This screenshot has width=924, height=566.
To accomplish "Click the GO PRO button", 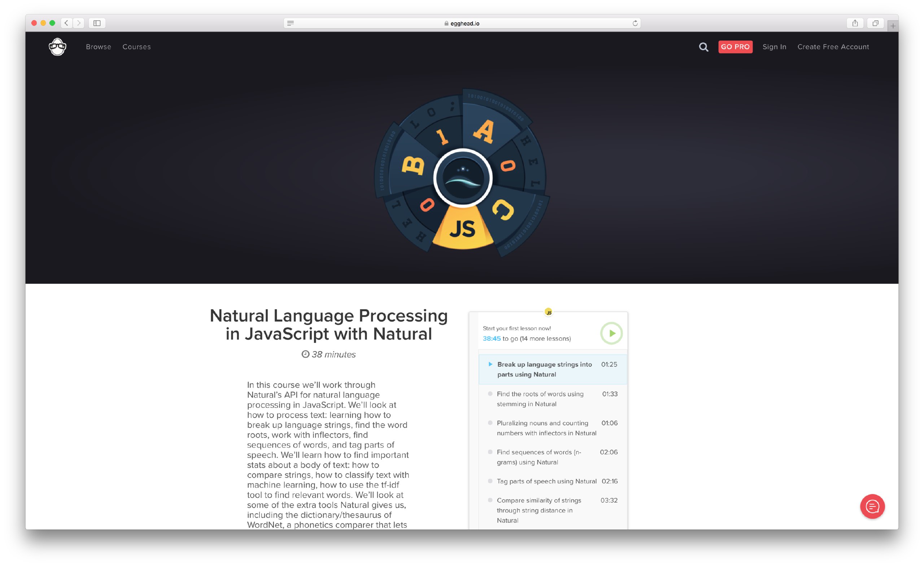I will click(x=735, y=47).
